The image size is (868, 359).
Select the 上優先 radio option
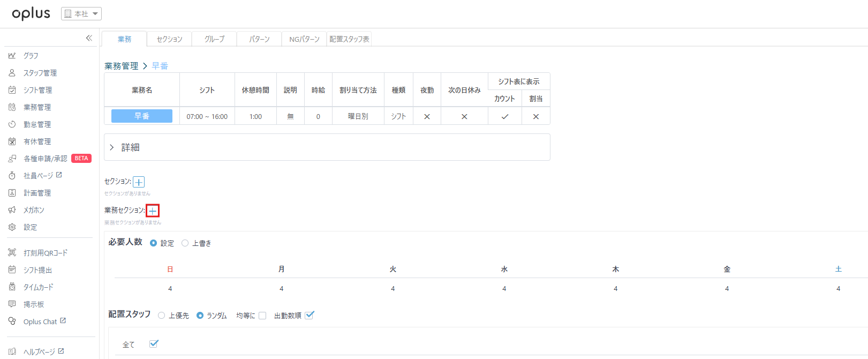[161, 316]
